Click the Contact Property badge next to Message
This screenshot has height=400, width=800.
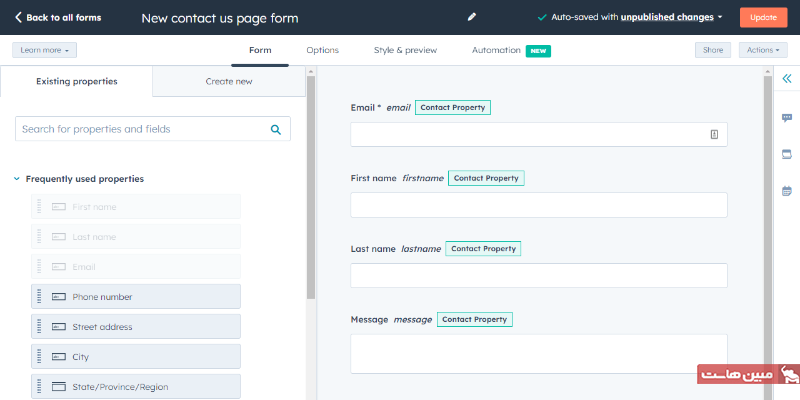474,319
